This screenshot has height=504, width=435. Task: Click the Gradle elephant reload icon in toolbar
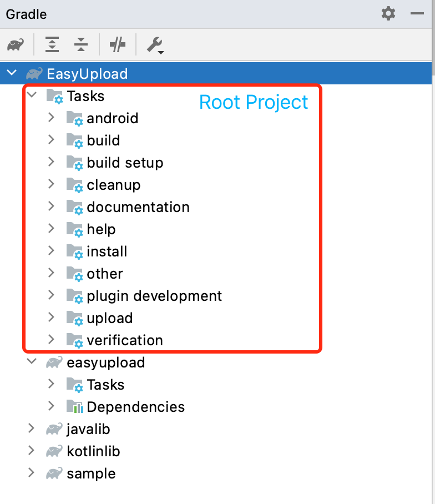click(16, 44)
